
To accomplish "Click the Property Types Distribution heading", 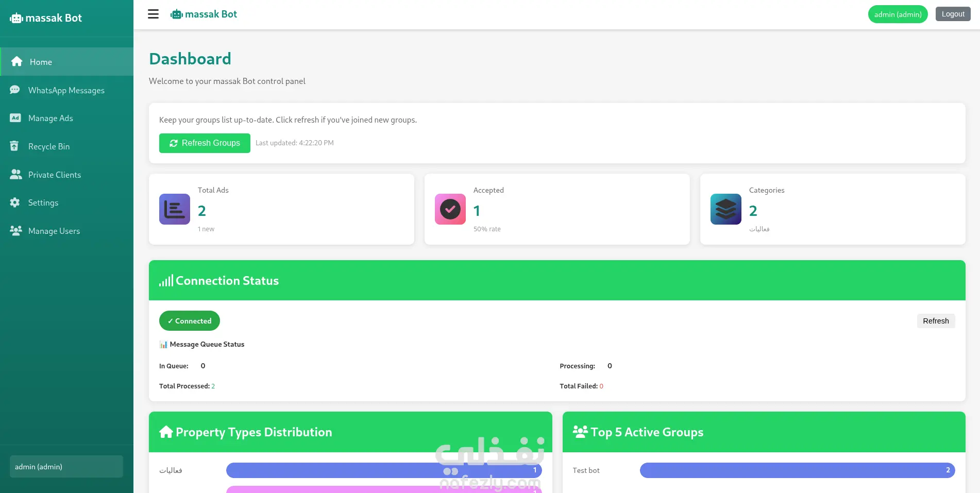I will pyautogui.click(x=254, y=432).
